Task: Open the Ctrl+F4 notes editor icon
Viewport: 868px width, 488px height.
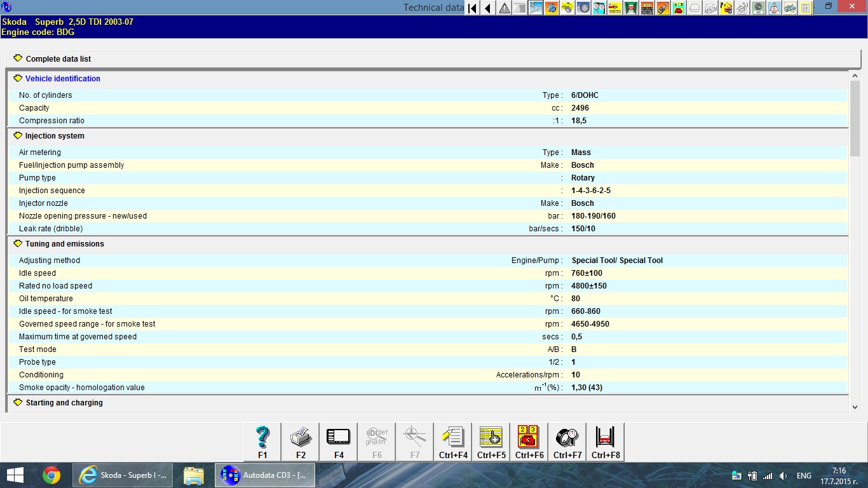Action: coord(453,442)
